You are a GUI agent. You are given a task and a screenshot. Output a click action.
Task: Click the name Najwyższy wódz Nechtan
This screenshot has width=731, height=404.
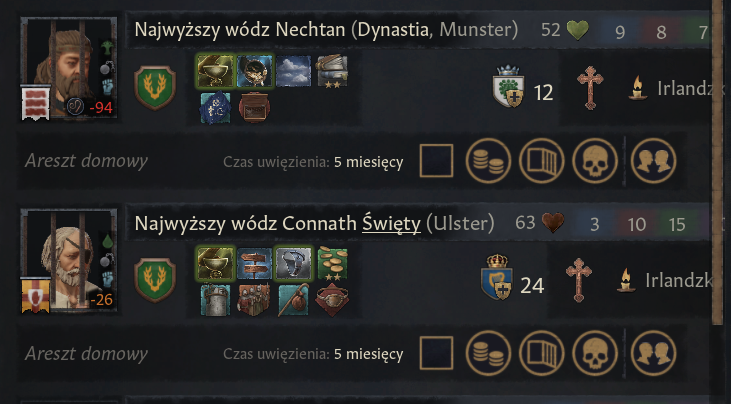tap(240, 30)
